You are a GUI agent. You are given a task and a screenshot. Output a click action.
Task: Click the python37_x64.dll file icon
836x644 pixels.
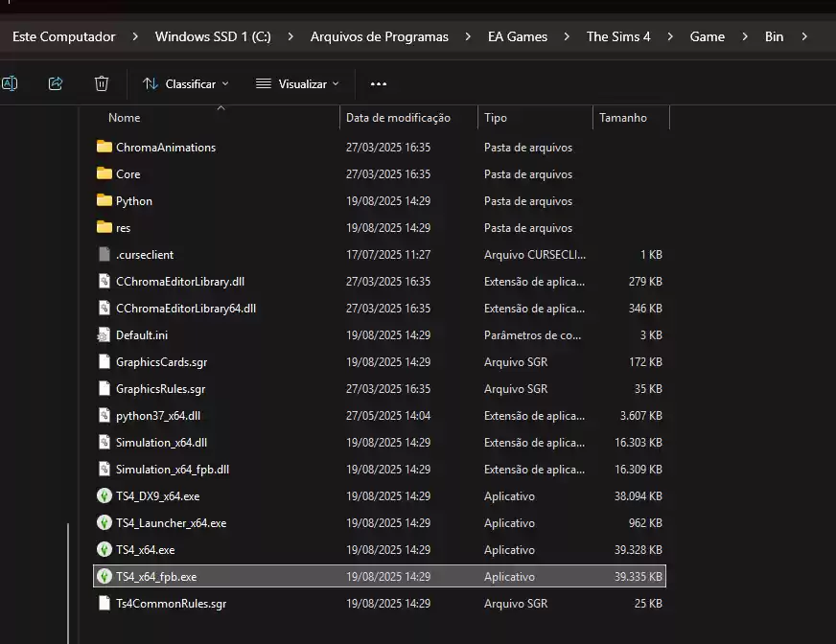click(104, 416)
